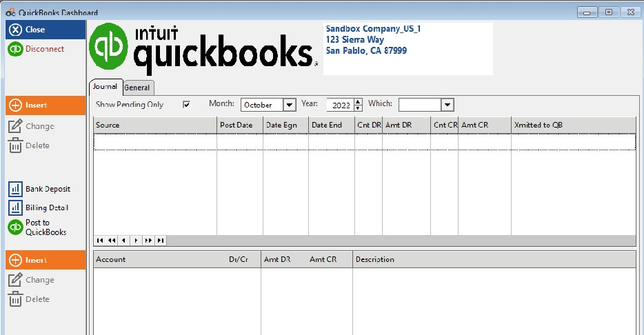Viewport: 644px width, 335px height.
Task: Click the Description column header
Action: [x=494, y=259]
